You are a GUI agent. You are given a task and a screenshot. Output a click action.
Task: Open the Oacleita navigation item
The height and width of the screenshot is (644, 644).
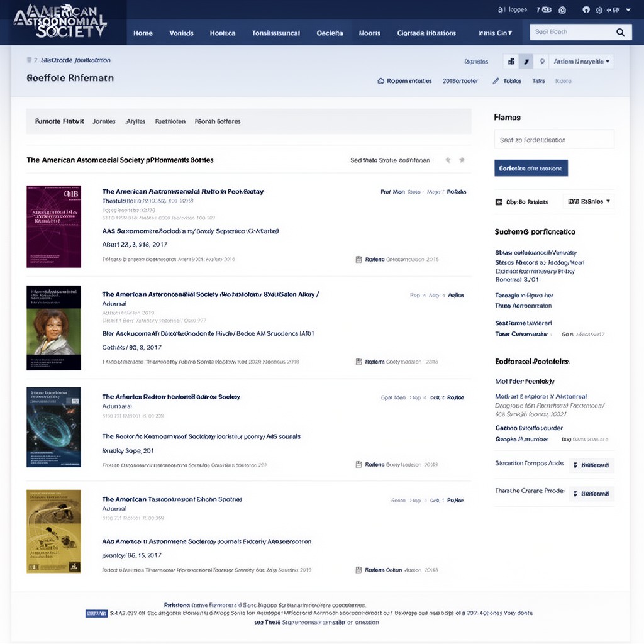[330, 33]
